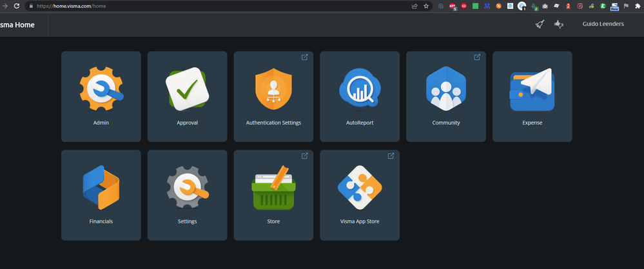Click the Admin label text
This screenshot has width=644, height=269.
[x=101, y=123]
